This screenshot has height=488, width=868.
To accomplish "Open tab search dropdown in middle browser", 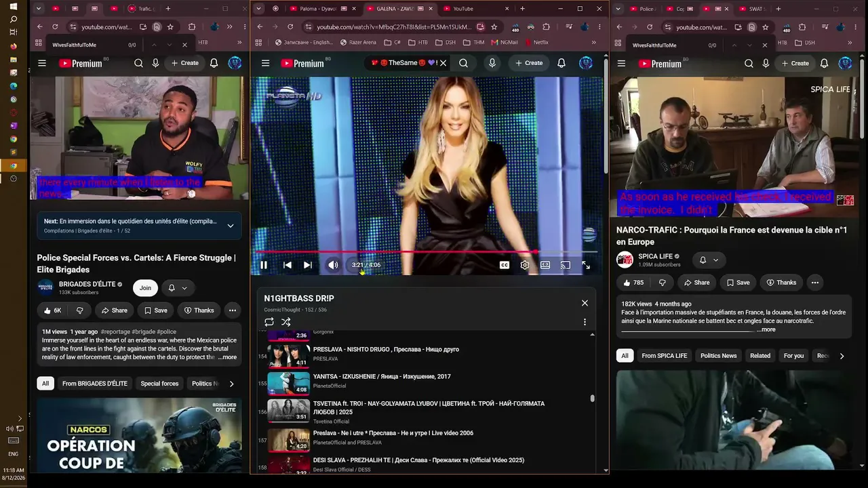I will (259, 9).
